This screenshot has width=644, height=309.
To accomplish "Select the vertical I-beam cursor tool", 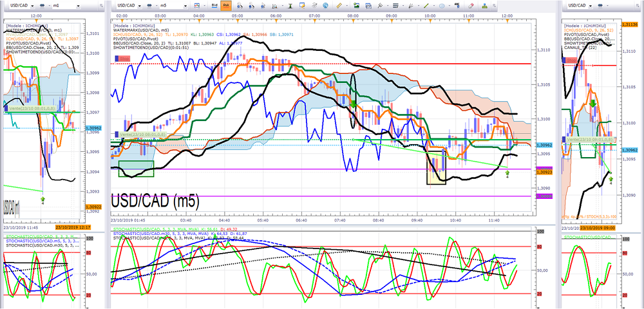I will (x=290, y=6).
